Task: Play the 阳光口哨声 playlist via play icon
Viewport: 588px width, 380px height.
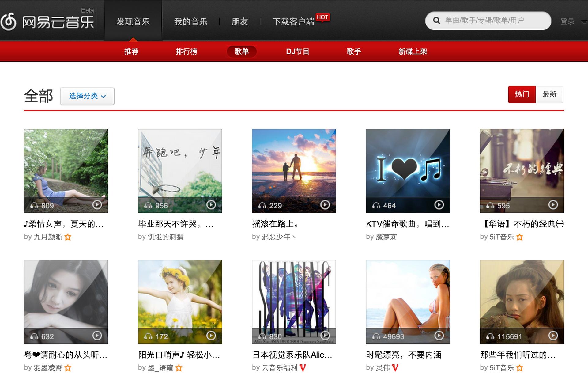Action: [x=211, y=336]
